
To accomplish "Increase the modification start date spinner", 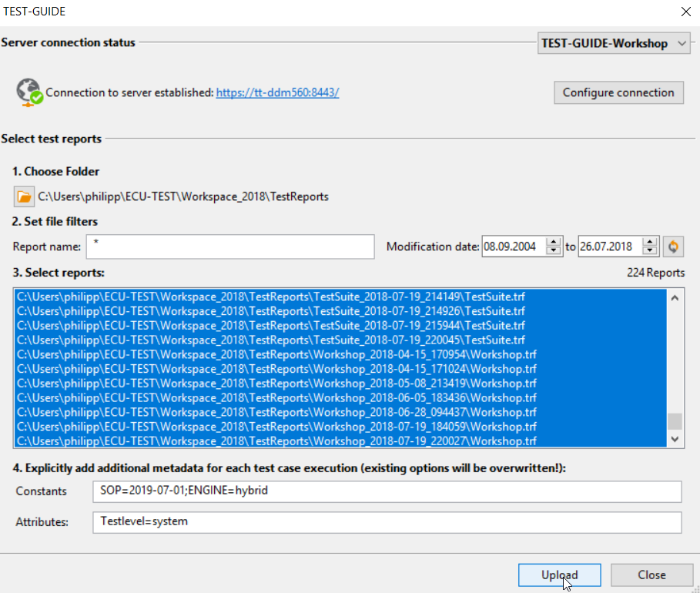I will pos(553,243).
